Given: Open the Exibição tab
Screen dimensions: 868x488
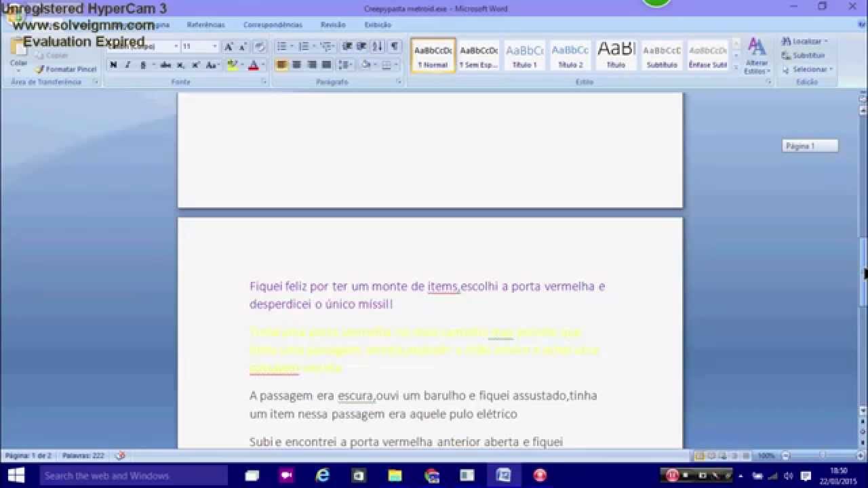Looking at the screenshot, I should 378,25.
